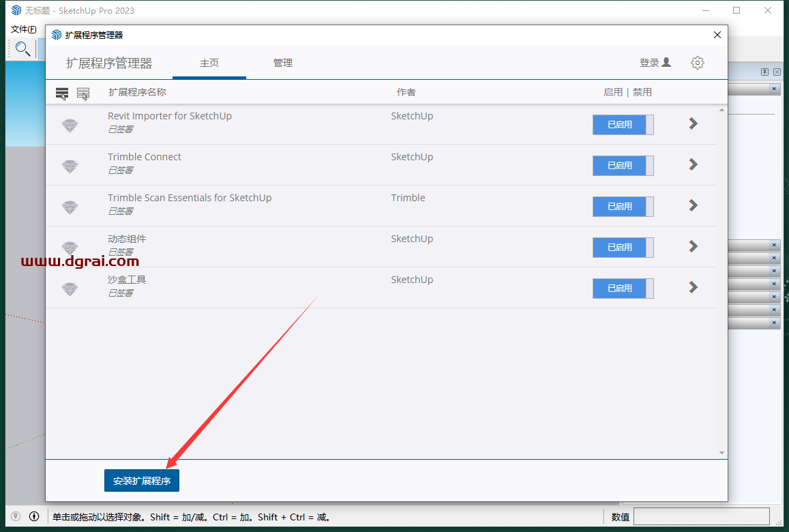This screenshot has height=532, width=789.
Task: Toggle Trimble Connect 已启用 switch
Action: [623, 166]
